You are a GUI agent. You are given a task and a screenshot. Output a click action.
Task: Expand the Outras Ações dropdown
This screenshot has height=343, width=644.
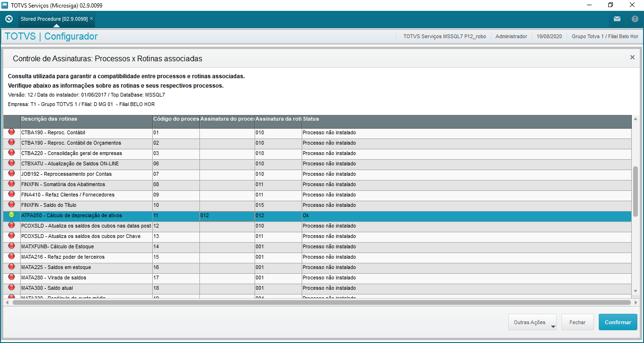point(532,322)
